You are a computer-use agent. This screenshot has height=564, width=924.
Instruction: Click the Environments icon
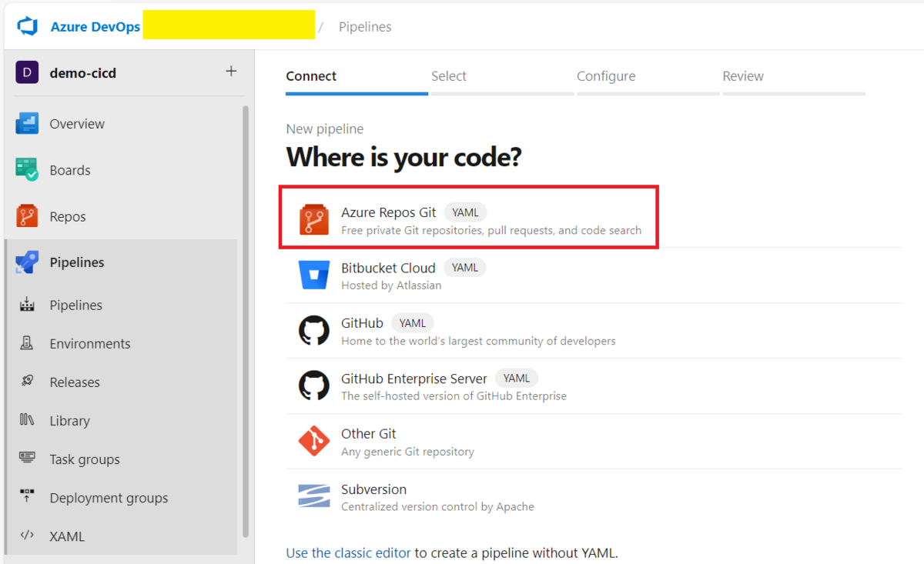coord(27,343)
